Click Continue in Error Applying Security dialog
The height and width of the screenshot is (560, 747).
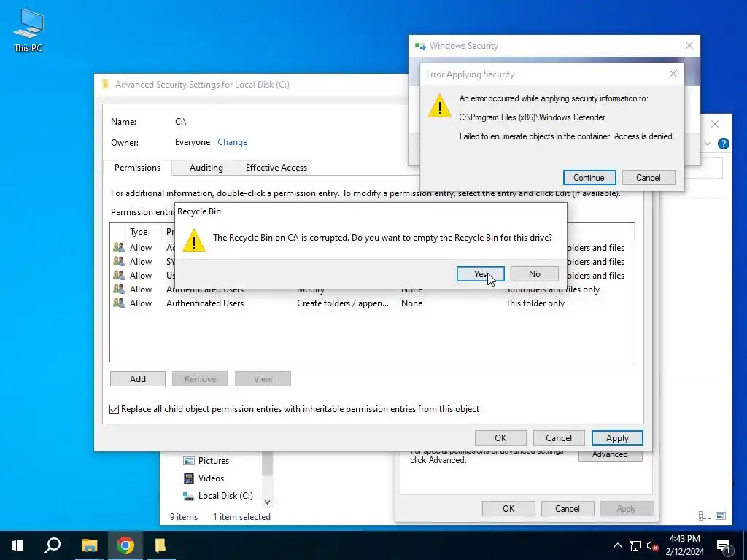tap(589, 178)
